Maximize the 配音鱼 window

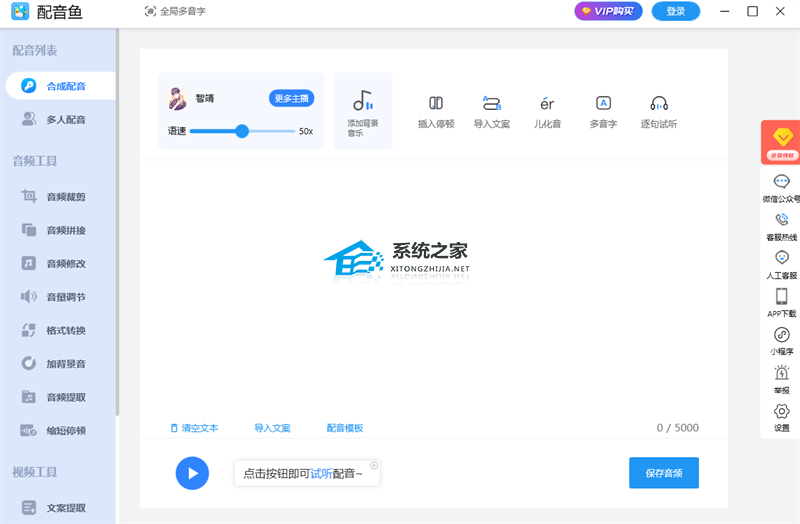pyautogui.click(x=753, y=11)
